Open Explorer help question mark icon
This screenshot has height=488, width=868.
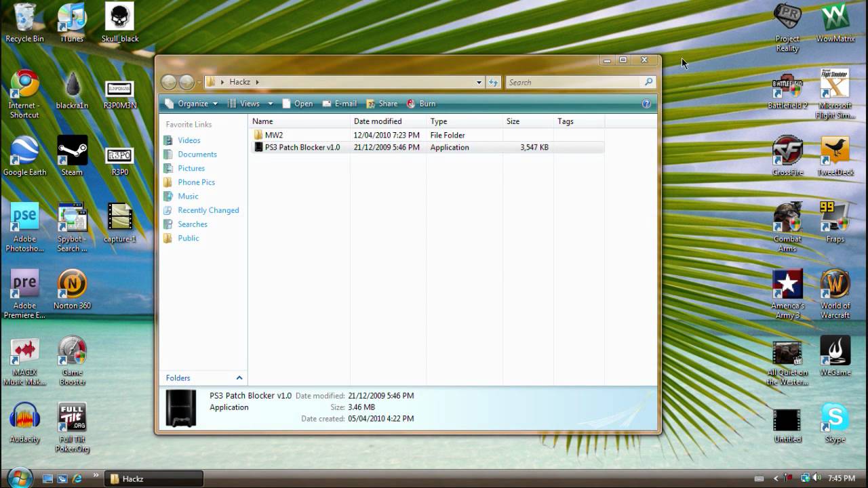[646, 104]
